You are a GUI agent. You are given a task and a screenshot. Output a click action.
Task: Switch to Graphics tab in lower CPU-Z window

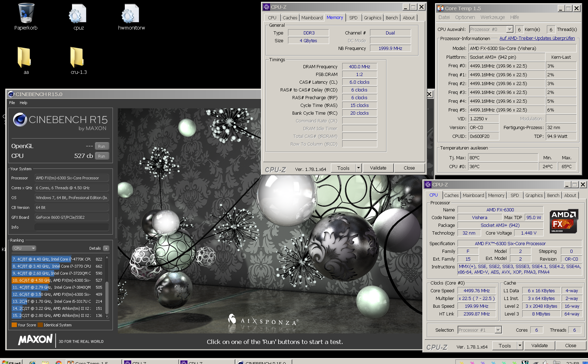click(534, 195)
